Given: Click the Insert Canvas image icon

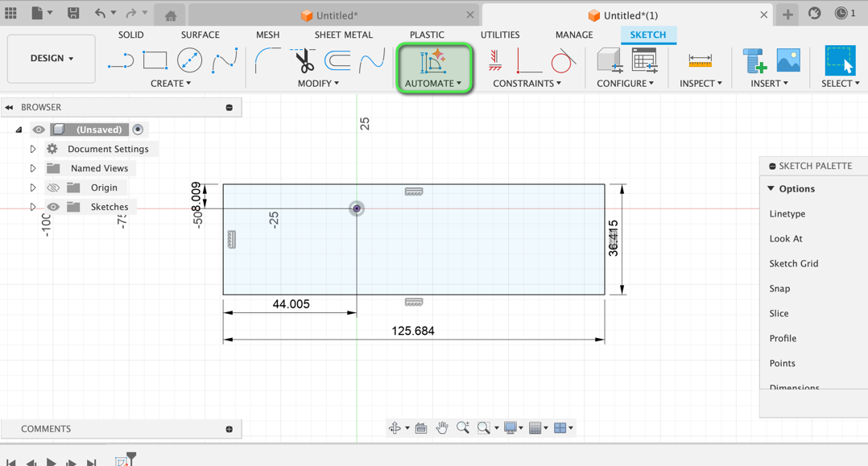Looking at the screenshot, I should pos(787,59).
